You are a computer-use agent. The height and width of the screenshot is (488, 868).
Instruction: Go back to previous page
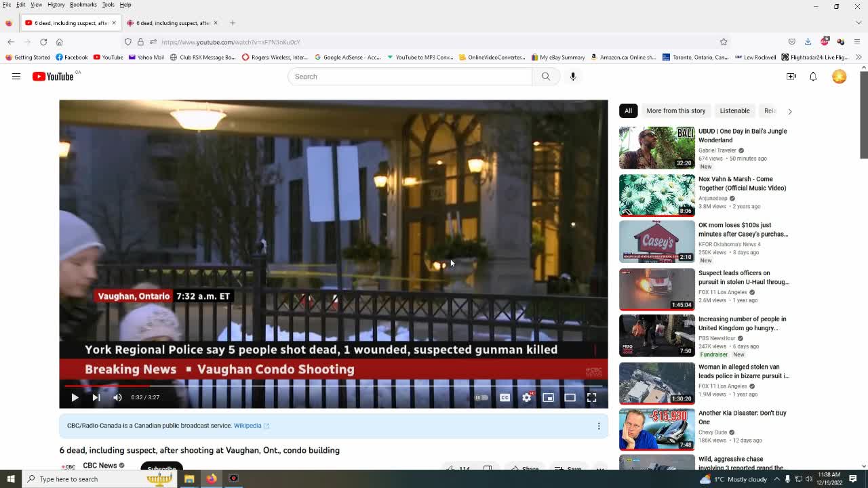pos(11,42)
